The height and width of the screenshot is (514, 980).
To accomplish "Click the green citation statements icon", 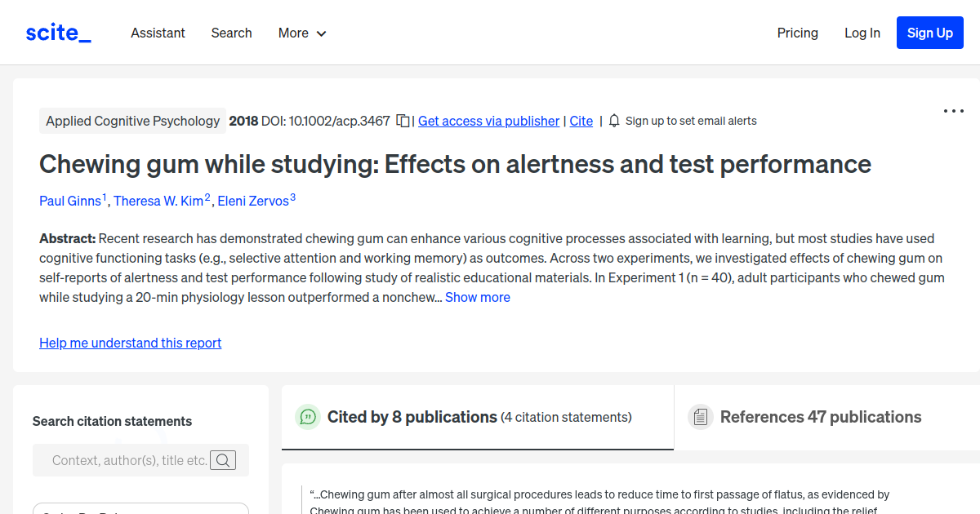I will (308, 417).
